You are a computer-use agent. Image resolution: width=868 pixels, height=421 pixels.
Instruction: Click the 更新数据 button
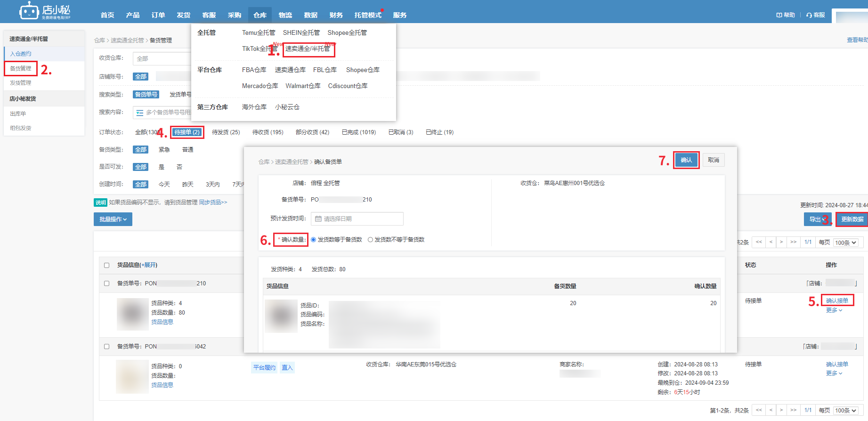852,219
